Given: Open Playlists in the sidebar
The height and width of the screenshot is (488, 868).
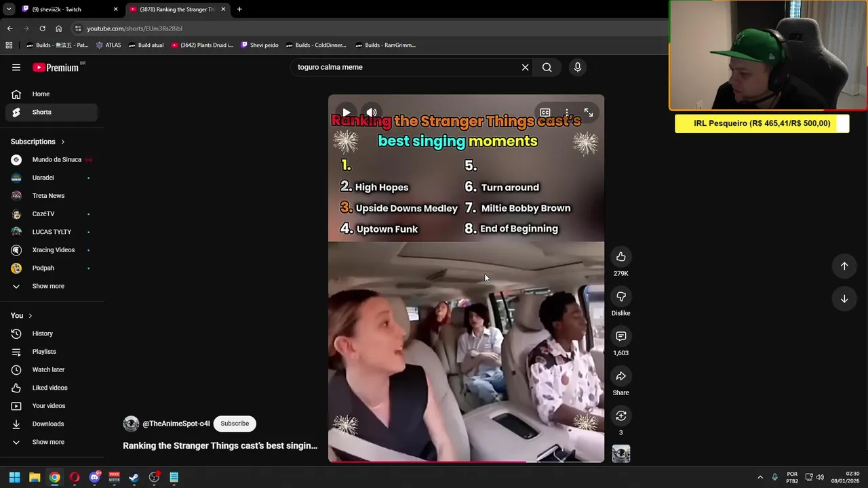Looking at the screenshot, I should [52, 352].
